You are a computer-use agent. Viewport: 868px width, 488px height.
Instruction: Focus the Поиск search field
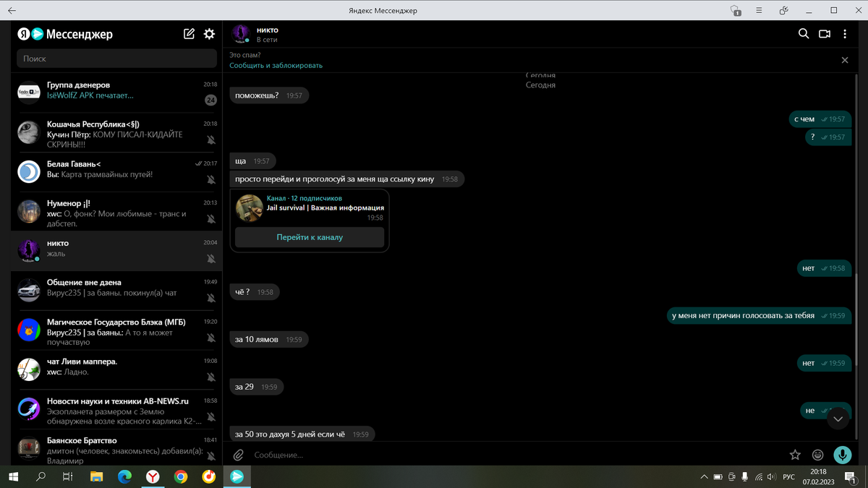click(x=116, y=59)
